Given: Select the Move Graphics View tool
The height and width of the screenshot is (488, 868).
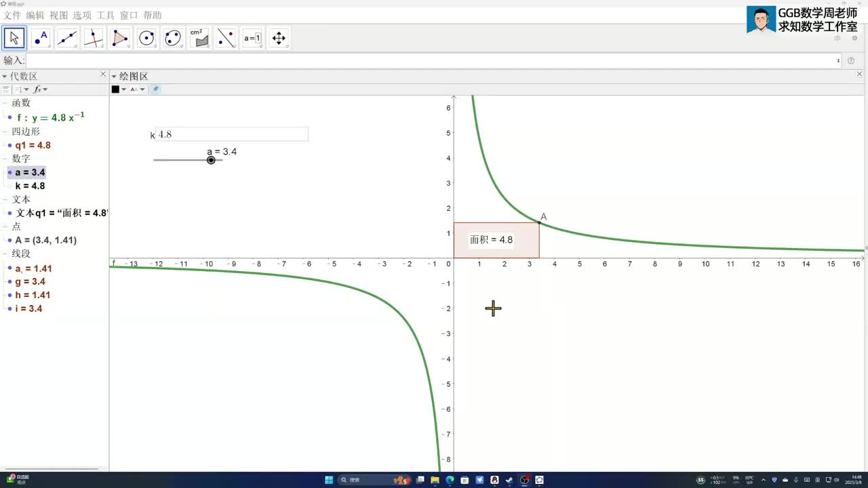Looking at the screenshot, I should [x=279, y=38].
